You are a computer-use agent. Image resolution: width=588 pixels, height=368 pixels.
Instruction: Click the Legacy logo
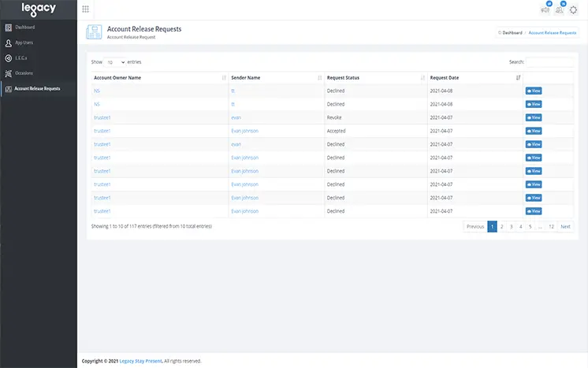click(38, 9)
